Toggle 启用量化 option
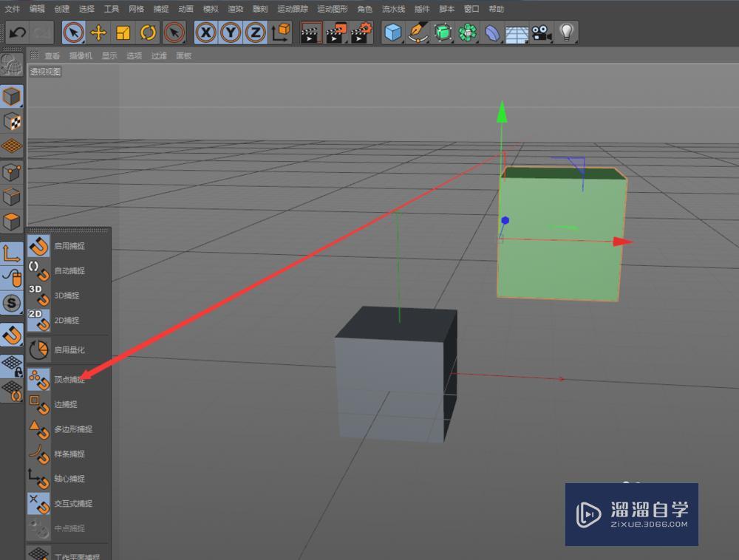Image resolution: width=739 pixels, height=560 pixels. [68, 350]
